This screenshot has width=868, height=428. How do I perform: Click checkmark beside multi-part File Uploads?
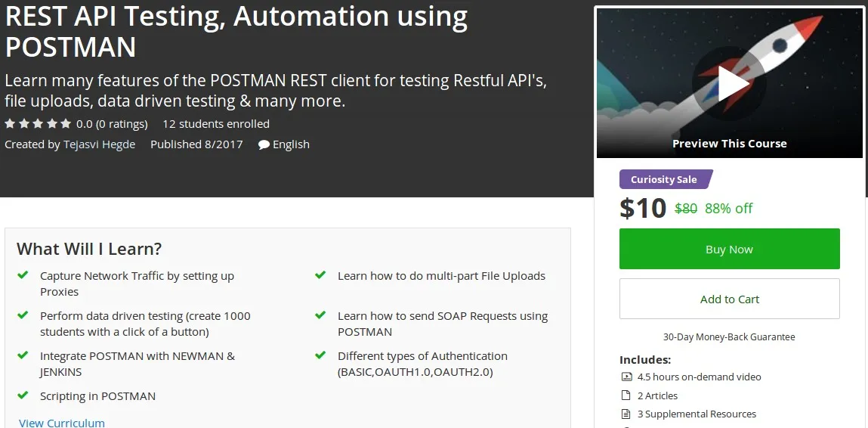[x=320, y=275]
